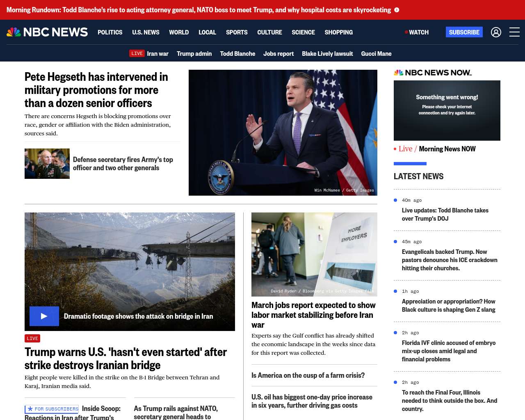Click the red LIVE tag above Trump warns headline
Viewport: 525px width, 420px height.
click(x=32, y=338)
